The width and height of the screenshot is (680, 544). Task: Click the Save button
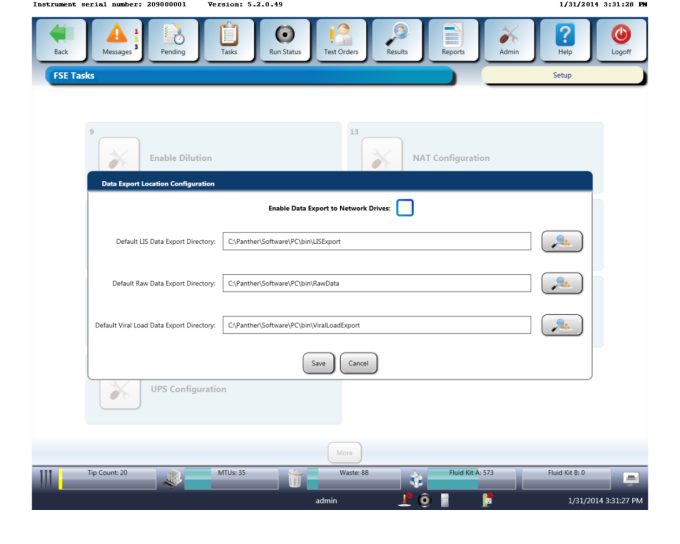(x=318, y=363)
